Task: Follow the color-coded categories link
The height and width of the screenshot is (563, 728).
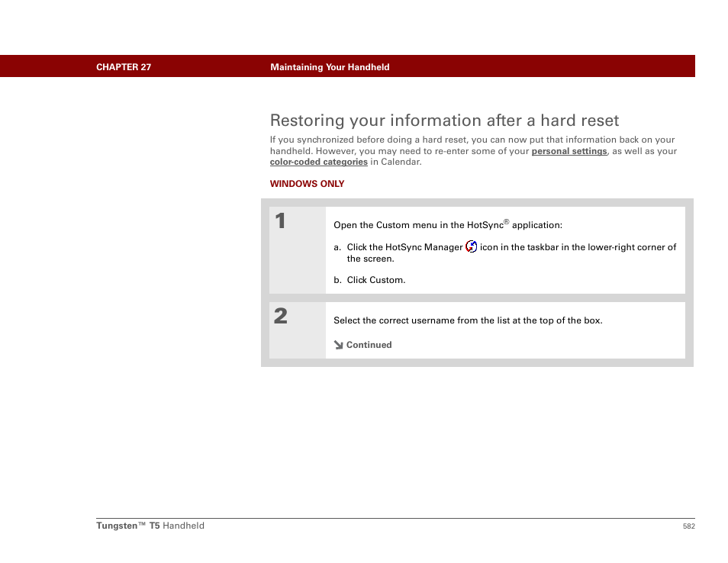Action: (x=318, y=162)
